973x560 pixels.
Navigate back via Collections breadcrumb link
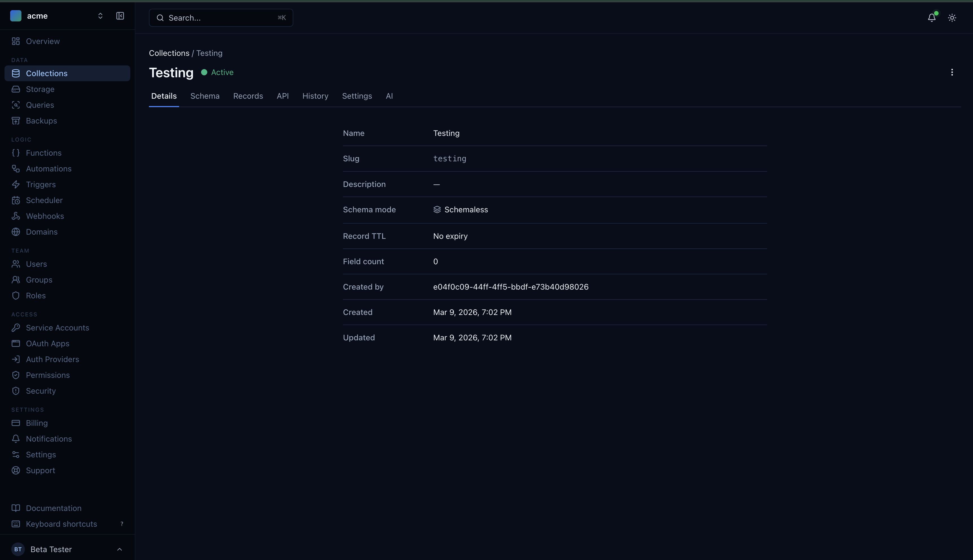coord(169,53)
